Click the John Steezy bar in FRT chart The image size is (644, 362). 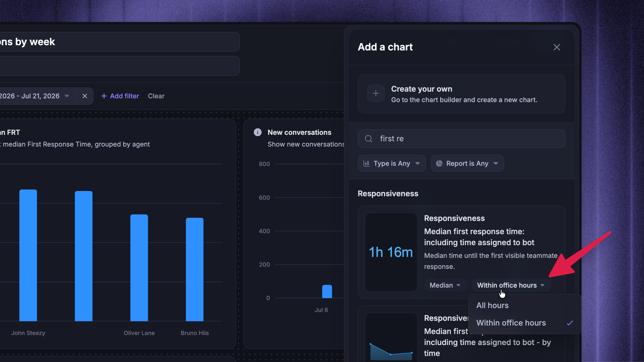point(28,255)
